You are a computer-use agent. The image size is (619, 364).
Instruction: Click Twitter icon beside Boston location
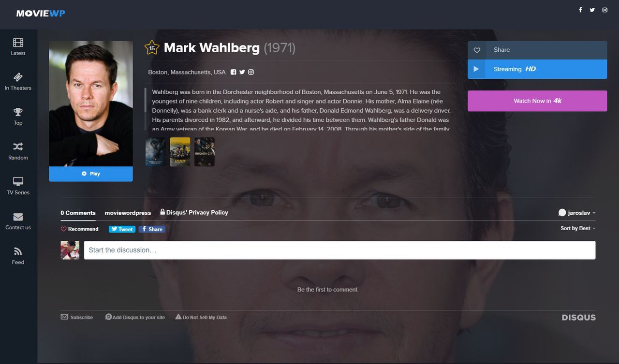tap(242, 72)
